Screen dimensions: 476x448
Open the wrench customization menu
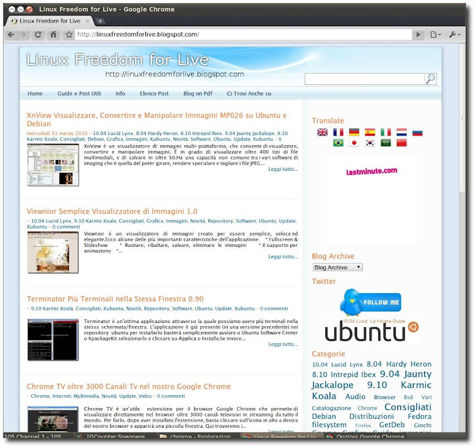pyautogui.click(x=453, y=35)
